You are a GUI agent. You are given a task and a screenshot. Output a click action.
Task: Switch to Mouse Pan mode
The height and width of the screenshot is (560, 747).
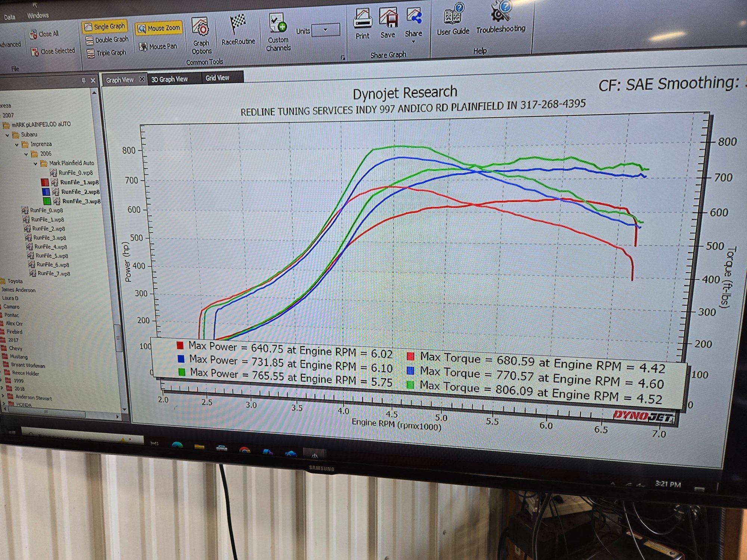pos(158,47)
